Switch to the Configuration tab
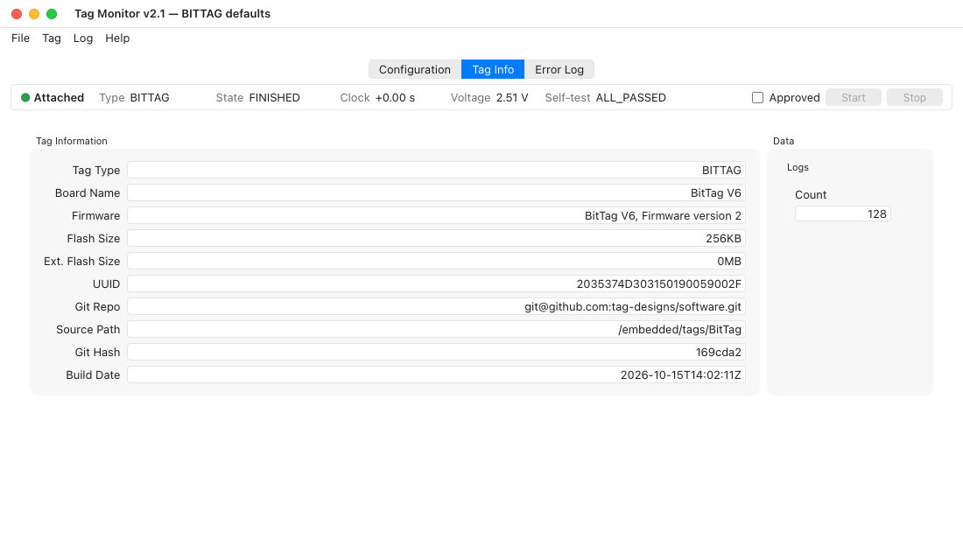Screen dimensions: 963x560 click(x=415, y=69)
